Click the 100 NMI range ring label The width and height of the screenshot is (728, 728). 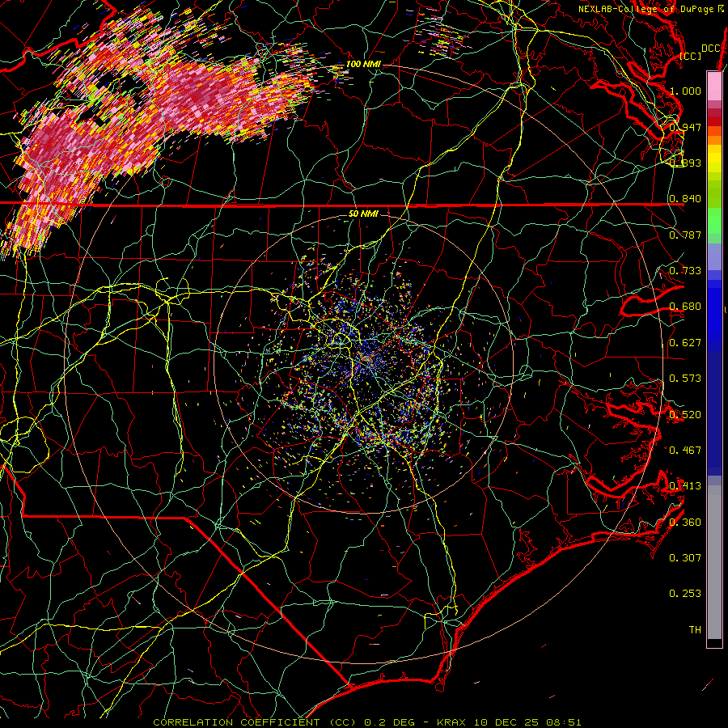pos(363,64)
